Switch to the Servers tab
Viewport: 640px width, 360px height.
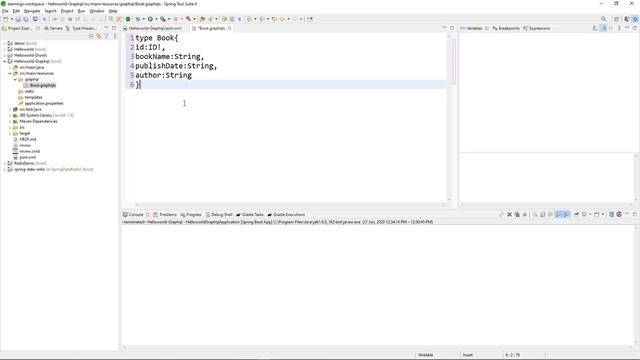pos(53,29)
